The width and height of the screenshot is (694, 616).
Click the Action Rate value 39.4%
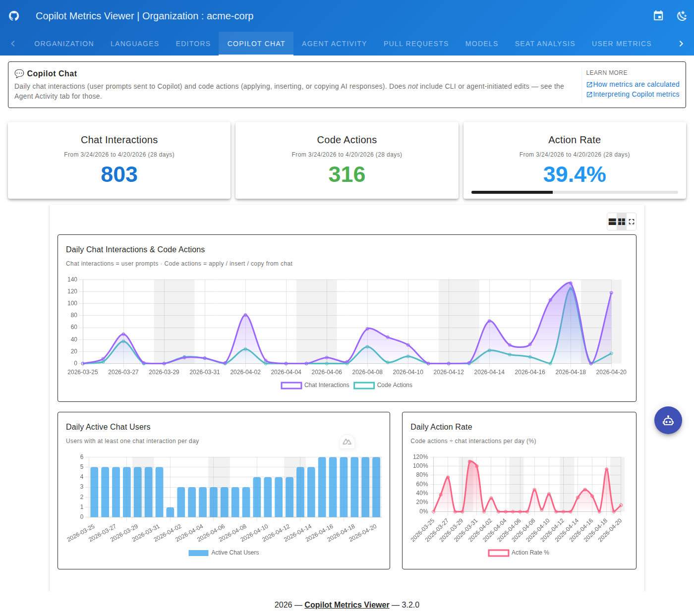coord(575,174)
